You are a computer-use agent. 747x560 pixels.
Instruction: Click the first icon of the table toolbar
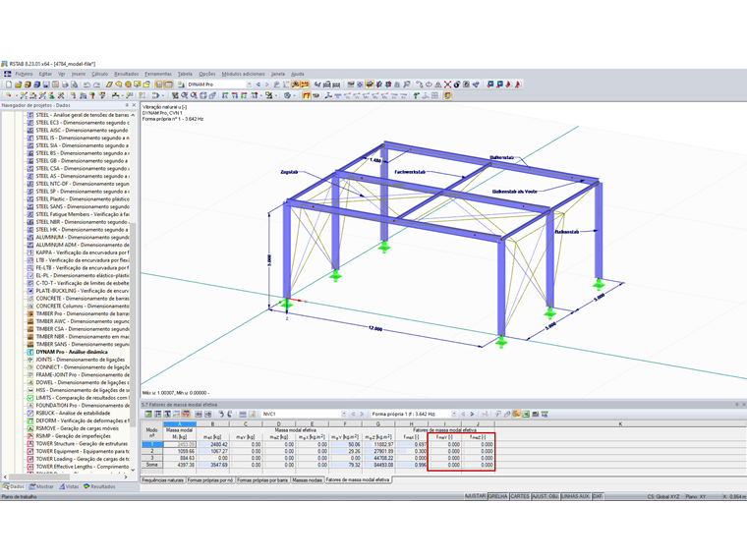point(148,415)
